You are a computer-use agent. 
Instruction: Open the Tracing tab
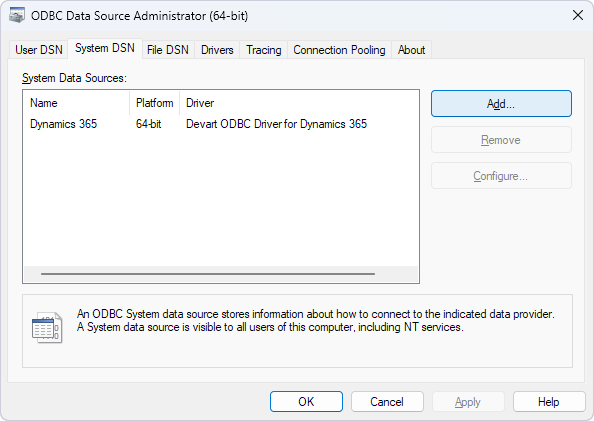264,50
